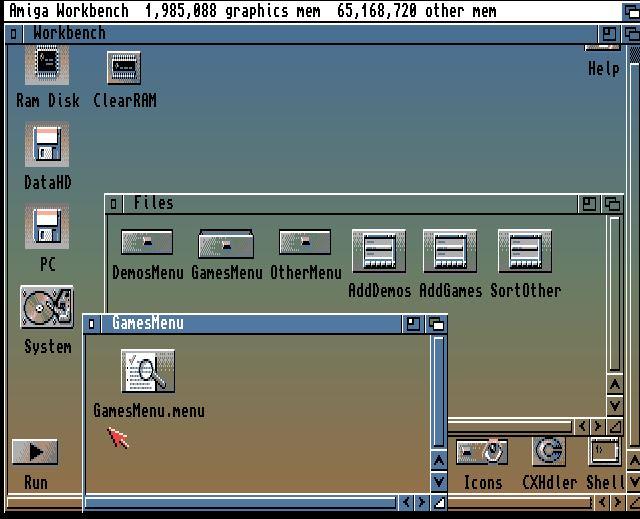Screen dimensions: 640x519
Task: Select the DemosMenu drawer in Files
Action: pos(147,242)
